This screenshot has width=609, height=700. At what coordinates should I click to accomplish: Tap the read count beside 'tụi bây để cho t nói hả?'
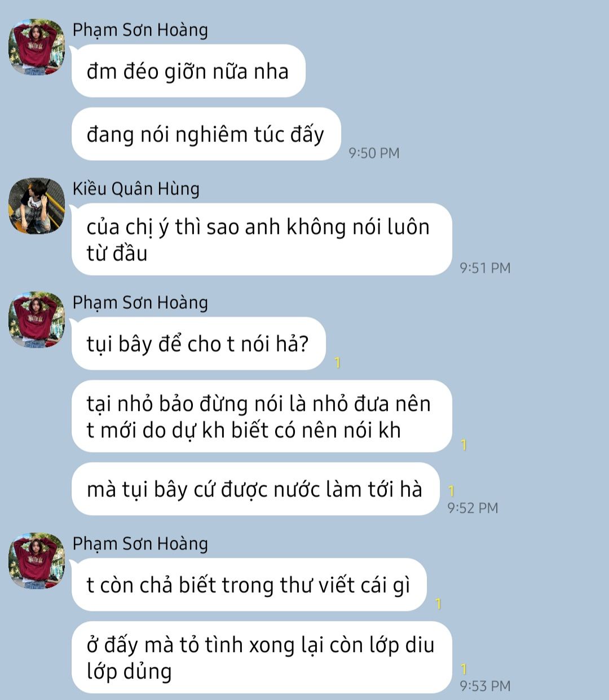pyautogui.click(x=337, y=362)
